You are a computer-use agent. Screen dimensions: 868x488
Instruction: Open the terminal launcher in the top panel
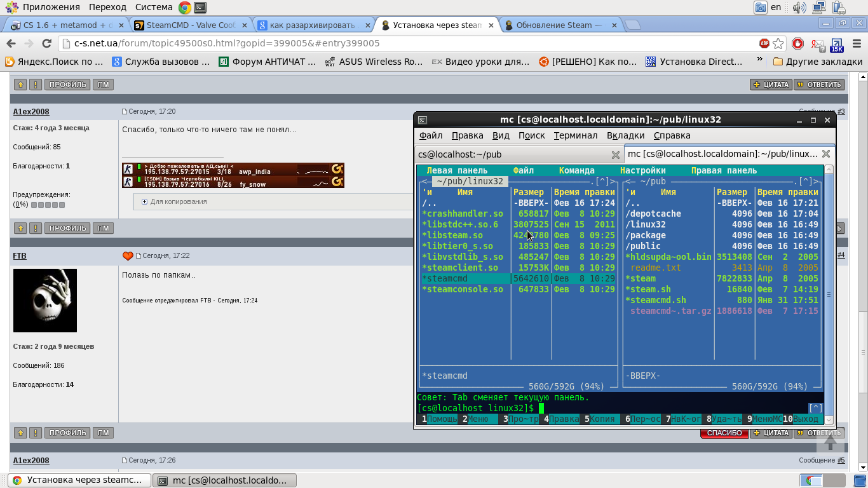[200, 8]
